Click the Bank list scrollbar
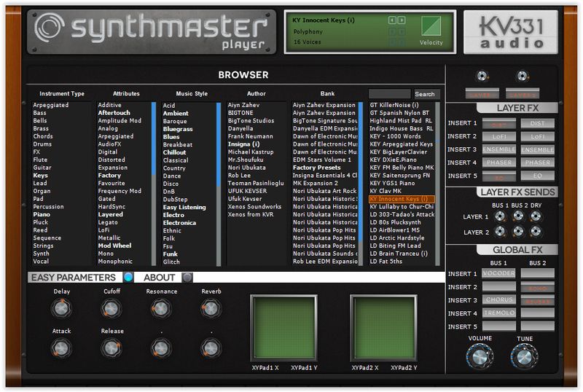This screenshot has width=583, height=392. 360,184
